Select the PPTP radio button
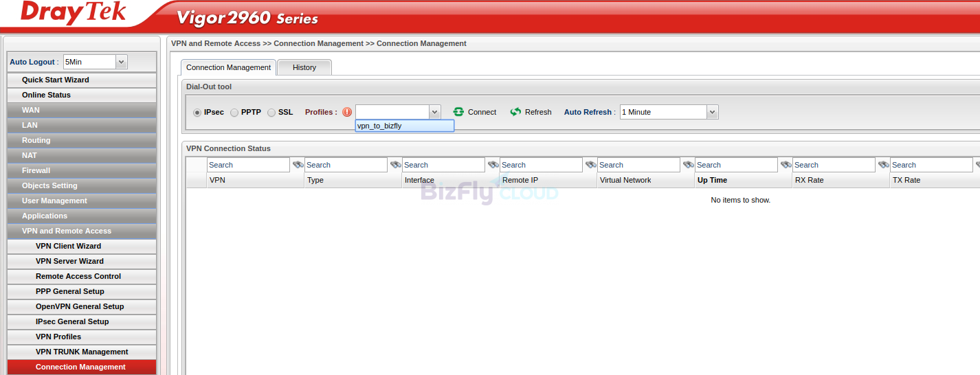The width and height of the screenshot is (980, 375). tap(234, 113)
